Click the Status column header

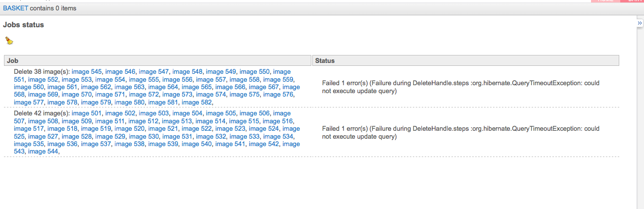(x=466, y=60)
